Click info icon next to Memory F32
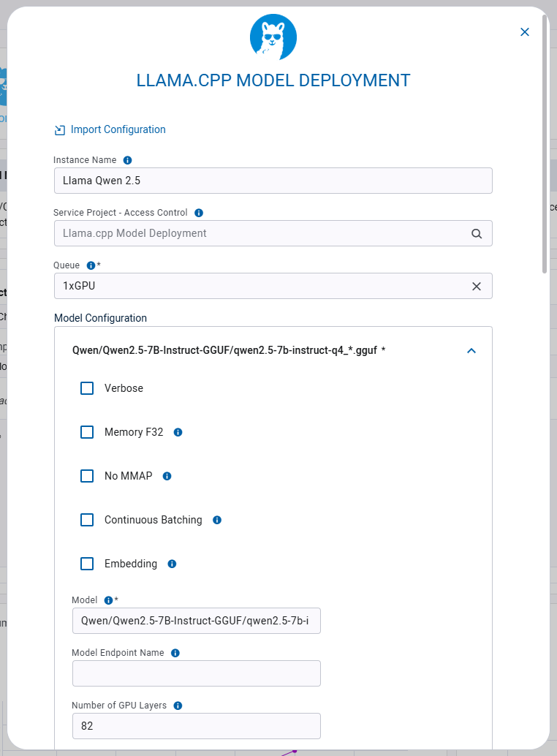557x756 pixels. (178, 432)
